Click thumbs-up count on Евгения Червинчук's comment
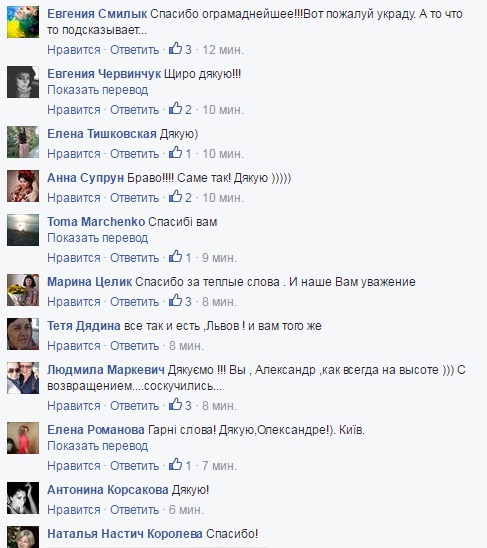This screenshot has width=487, height=548. (x=188, y=110)
